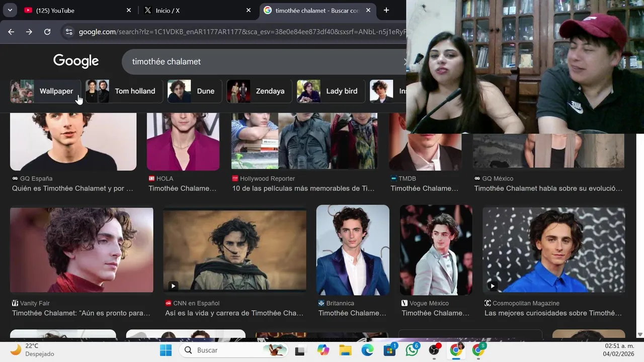The width and height of the screenshot is (644, 362).
Task: Open the Windows Start menu
Action: click(x=166, y=350)
